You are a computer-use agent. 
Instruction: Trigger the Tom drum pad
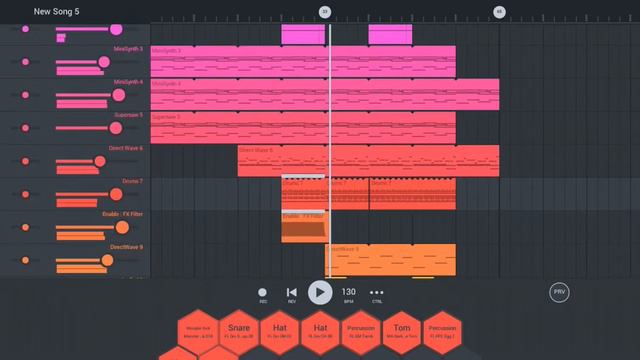[402, 332]
